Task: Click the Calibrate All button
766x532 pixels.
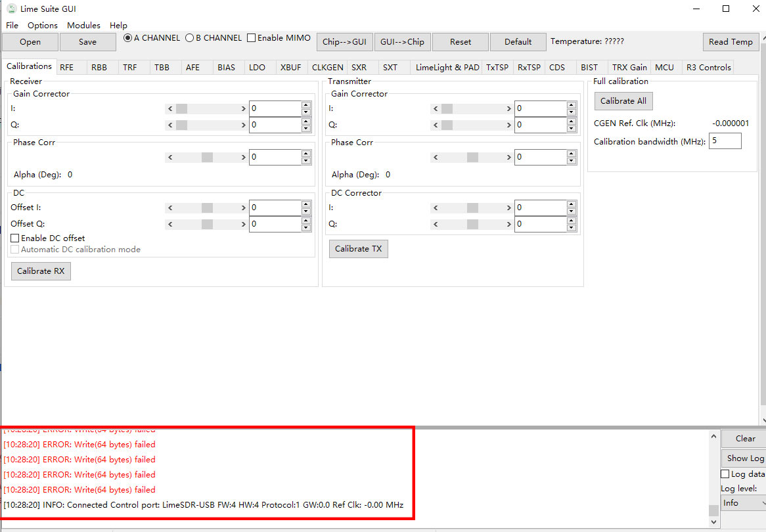Action: (x=623, y=101)
